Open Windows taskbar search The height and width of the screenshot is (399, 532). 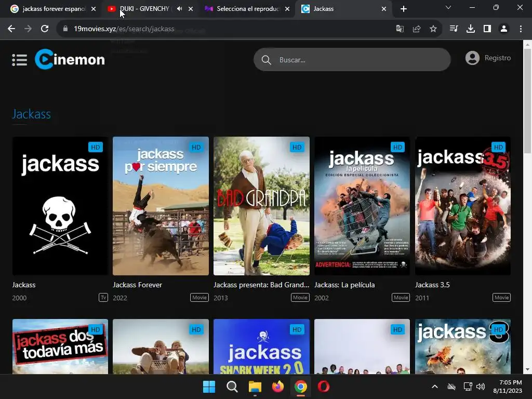pyautogui.click(x=232, y=387)
